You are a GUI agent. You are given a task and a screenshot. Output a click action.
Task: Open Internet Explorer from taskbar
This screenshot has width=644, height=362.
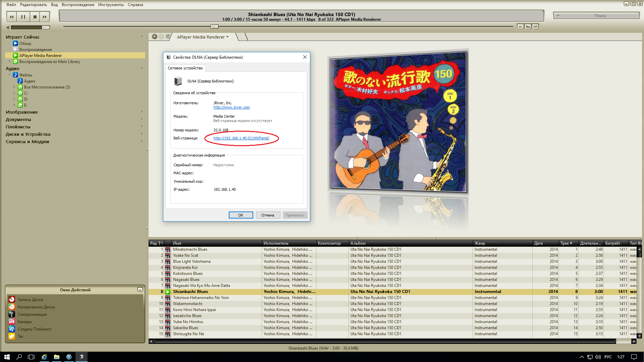[x=44, y=357]
